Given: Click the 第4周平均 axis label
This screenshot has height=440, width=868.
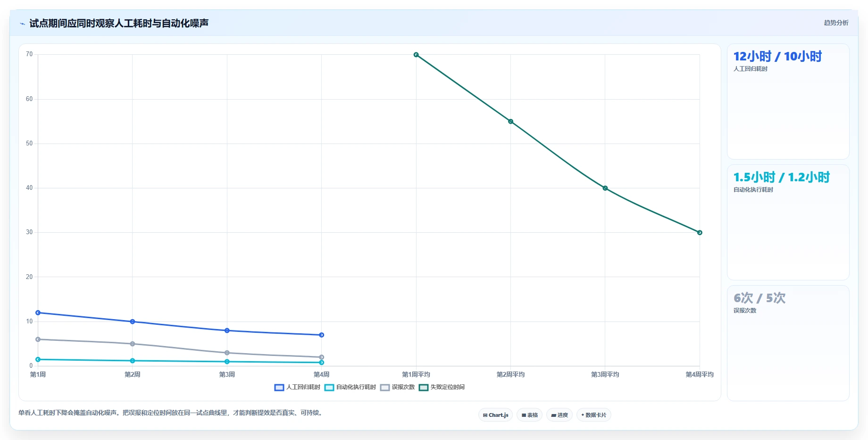Looking at the screenshot, I should [700, 374].
